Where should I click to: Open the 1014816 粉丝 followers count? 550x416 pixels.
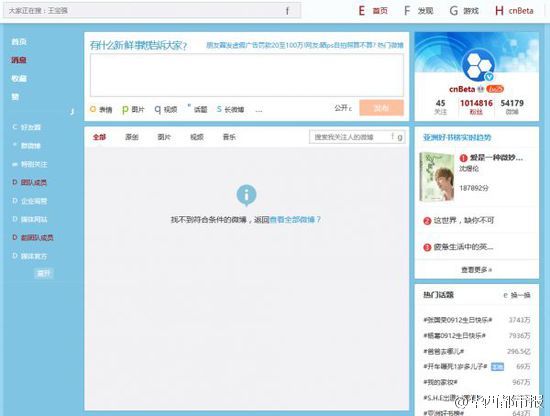pyautogui.click(x=476, y=107)
